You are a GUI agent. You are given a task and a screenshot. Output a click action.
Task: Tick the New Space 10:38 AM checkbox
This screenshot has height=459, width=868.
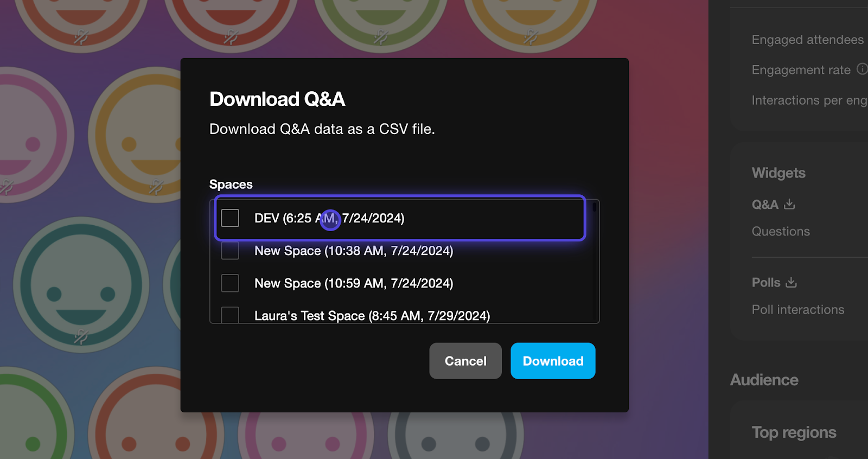pyautogui.click(x=230, y=251)
